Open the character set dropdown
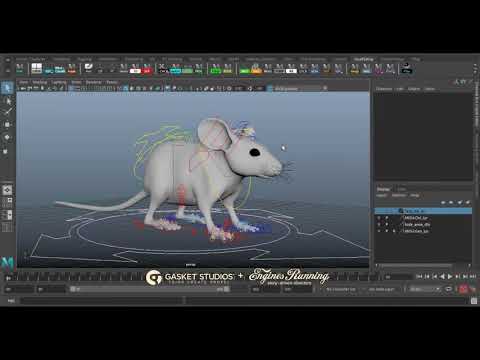This screenshot has height=360, width=480. coord(341,289)
